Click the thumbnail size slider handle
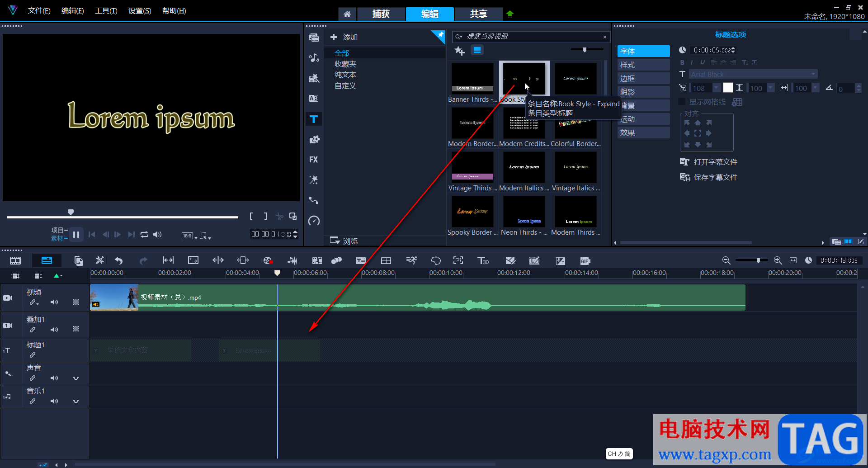This screenshot has height=468, width=868. pyautogui.click(x=585, y=50)
